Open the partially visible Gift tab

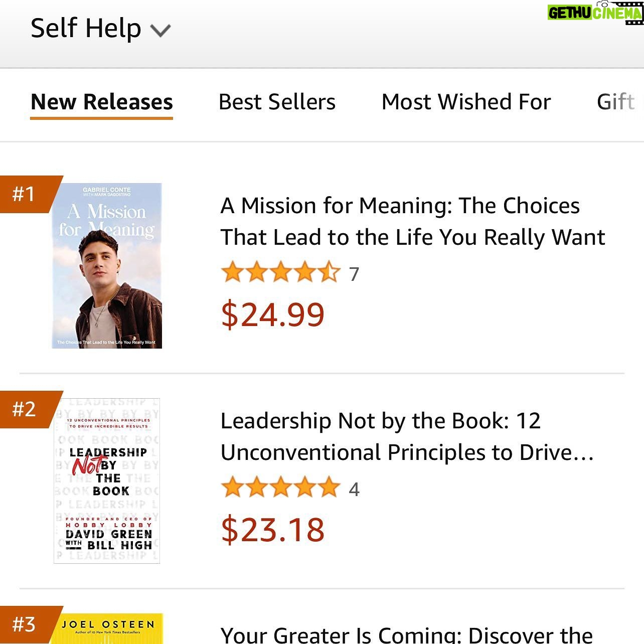pos(617,102)
